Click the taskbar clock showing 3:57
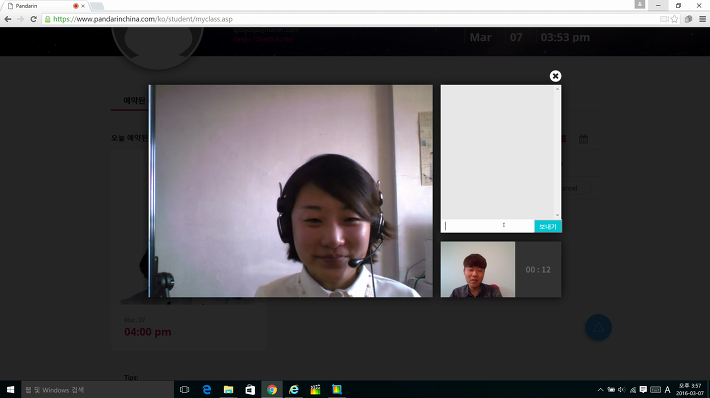 click(x=690, y=389)
